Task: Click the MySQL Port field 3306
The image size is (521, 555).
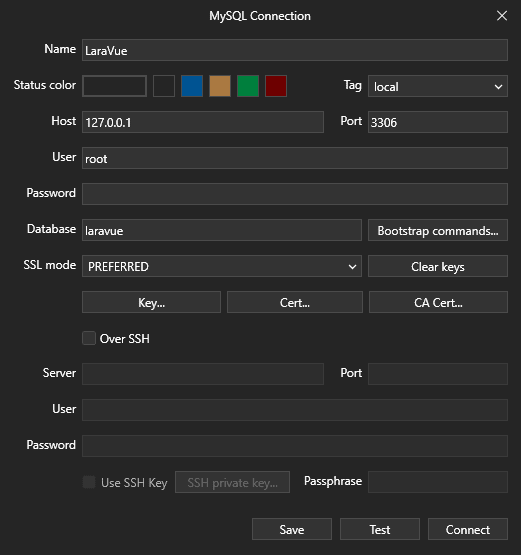Action: (438, 122)
